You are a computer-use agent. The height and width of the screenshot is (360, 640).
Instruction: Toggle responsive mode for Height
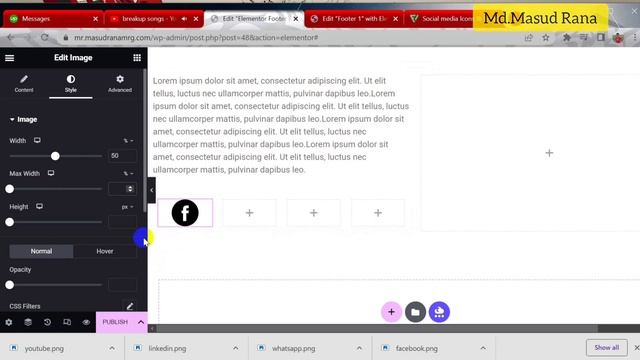coord(39,207)
